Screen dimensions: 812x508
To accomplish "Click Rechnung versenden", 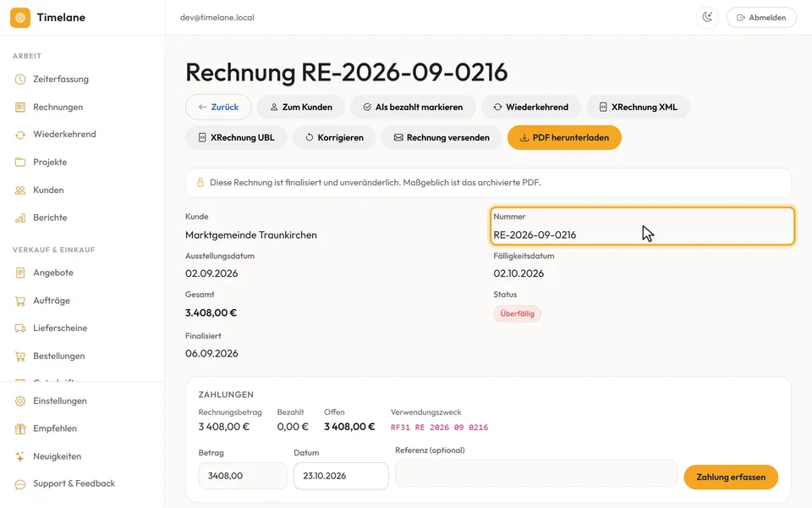I will coord(442,138).
